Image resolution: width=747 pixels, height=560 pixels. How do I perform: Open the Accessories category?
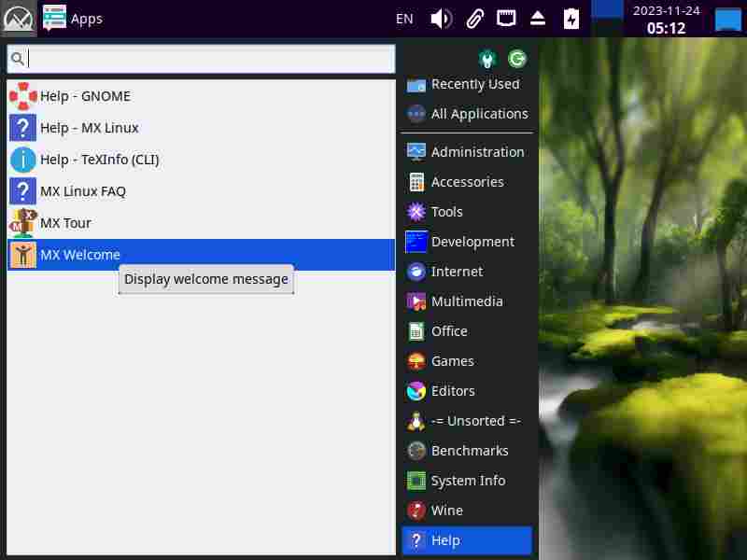(x=468, y=182)
